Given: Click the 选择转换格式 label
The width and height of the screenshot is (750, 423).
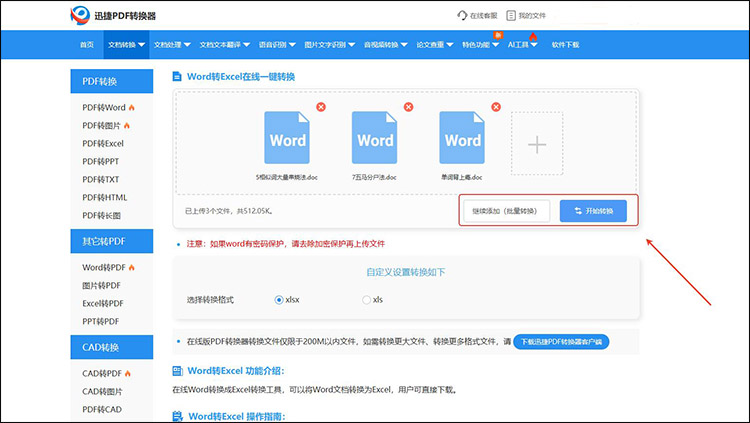Looking at the screenshot, I should pyautogui.click(x=210, y=300).
